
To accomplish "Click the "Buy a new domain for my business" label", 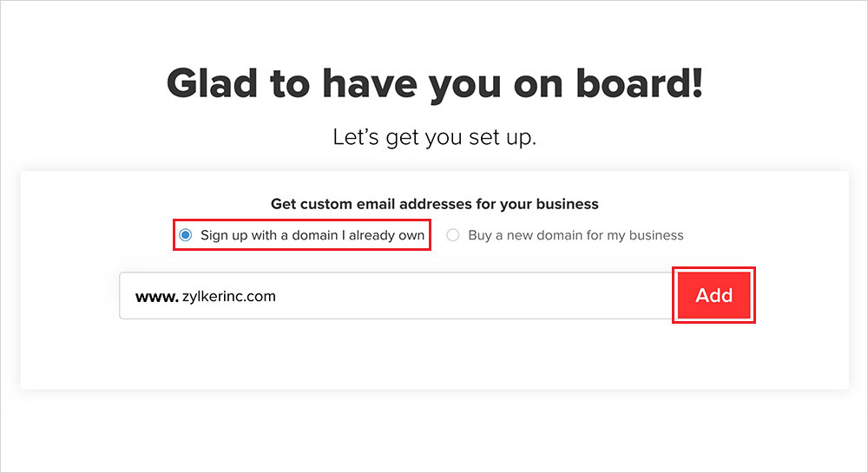I will (575, 235).
